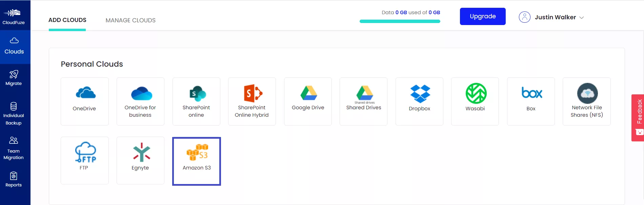Click the data usage progress bar
644x205 pixels.
(400, 21)
